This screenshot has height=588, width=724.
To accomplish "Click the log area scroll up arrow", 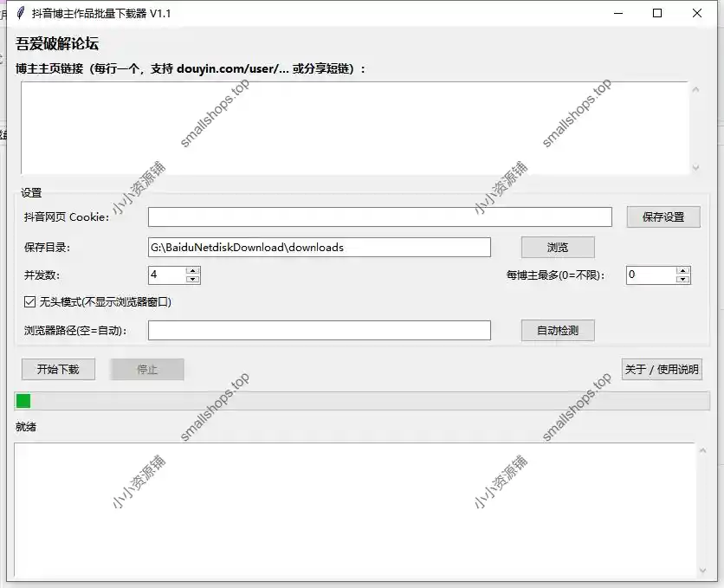I will 702,450.
